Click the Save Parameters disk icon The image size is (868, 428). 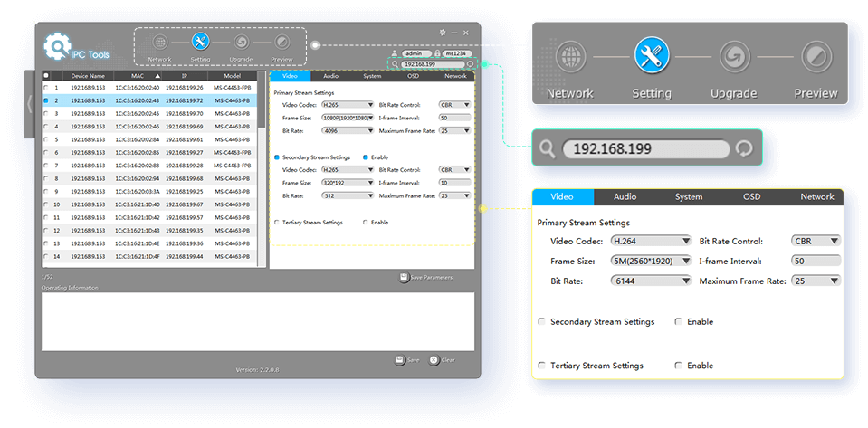[404, 277]
